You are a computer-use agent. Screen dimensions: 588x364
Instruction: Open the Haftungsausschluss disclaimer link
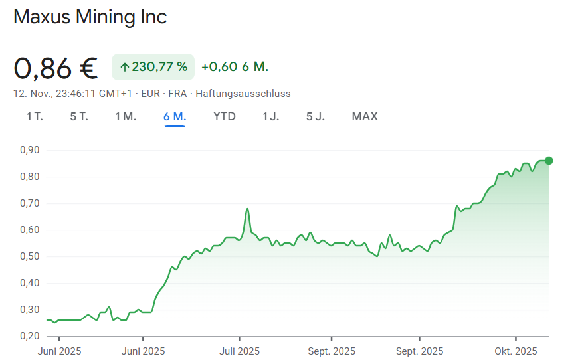coord(243,94)
